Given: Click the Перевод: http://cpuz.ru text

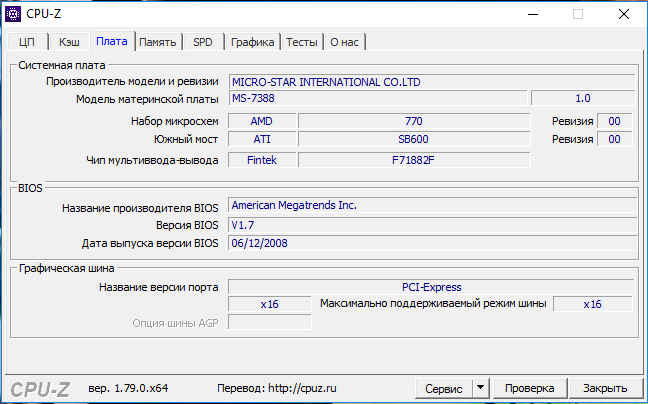Looking at the screenshot, I should point(276,388).
